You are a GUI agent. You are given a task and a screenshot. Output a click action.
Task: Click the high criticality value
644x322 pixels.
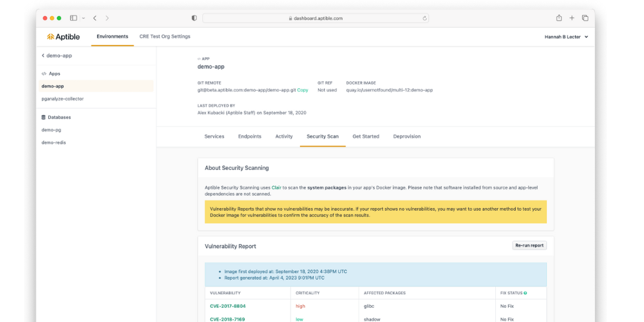(x=300, y=307)
